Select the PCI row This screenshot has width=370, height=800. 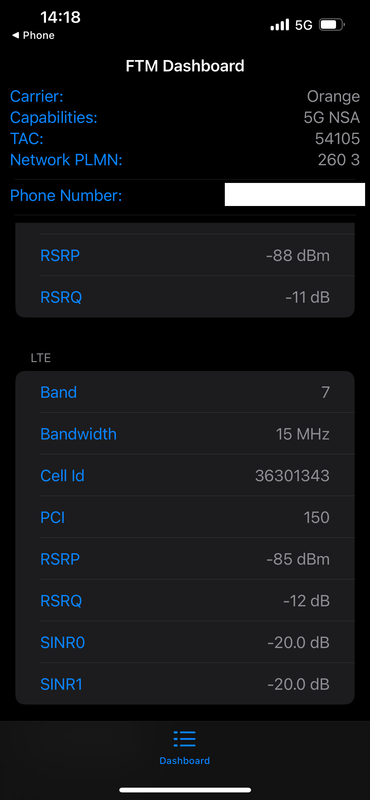(185, 518)
